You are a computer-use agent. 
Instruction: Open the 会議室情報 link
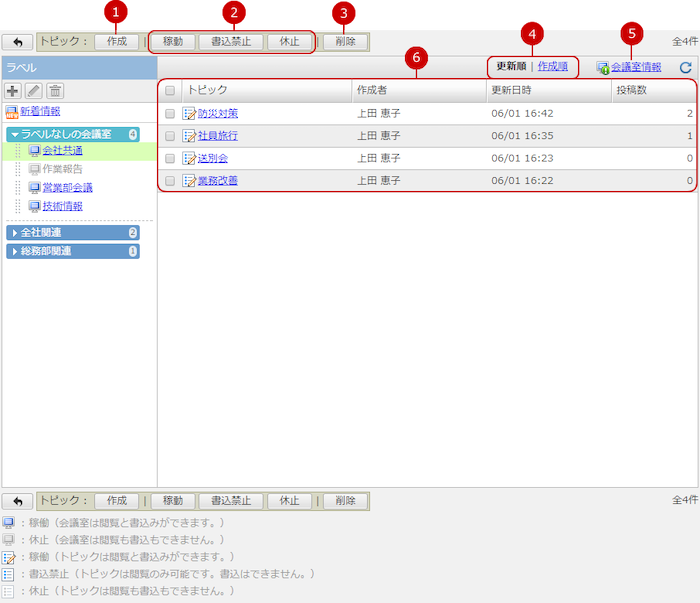(x=635, y=68)
